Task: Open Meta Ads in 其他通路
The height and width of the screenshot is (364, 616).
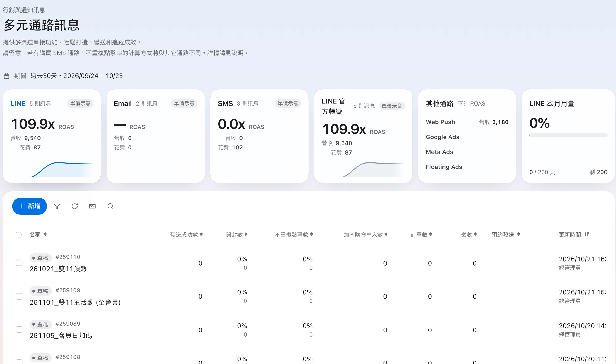Action: click(x=439, y=152)
